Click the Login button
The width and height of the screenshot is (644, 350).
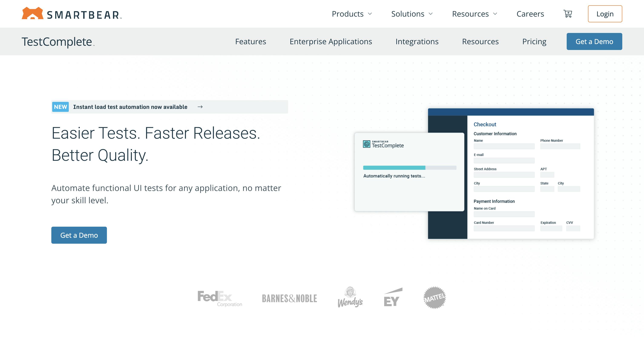pos(605,14)
